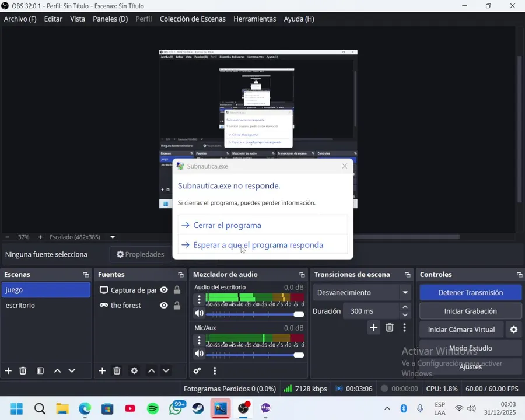Open virtual camera settings gear
The width and height of the screenshot is (525, 420).
(x=513, y=330)
